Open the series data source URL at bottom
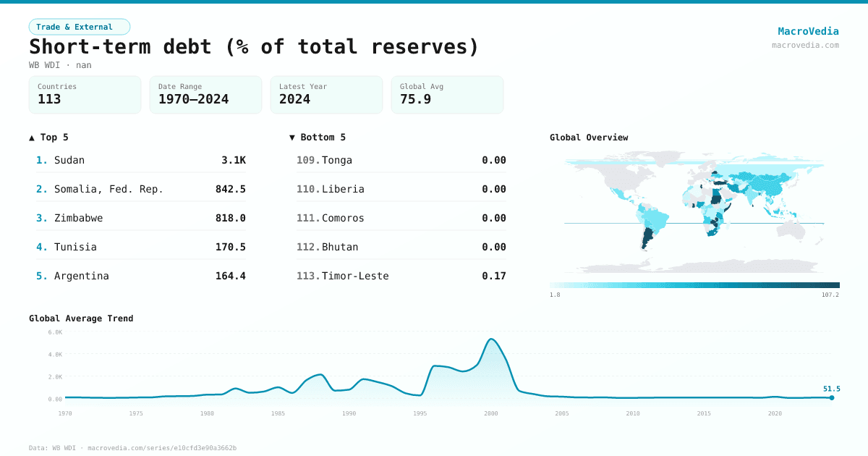Viewport: 868px width, 456px height. click(162, 447)
